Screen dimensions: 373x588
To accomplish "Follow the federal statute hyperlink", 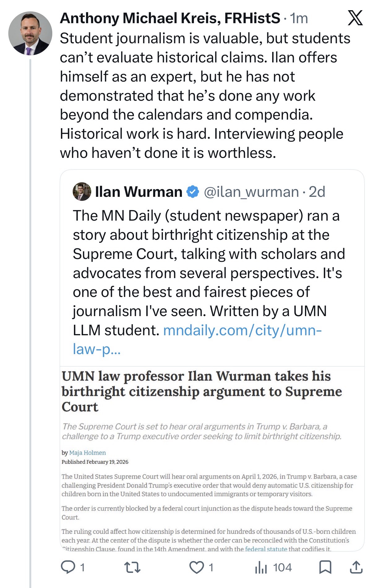I will click(266, 549).
